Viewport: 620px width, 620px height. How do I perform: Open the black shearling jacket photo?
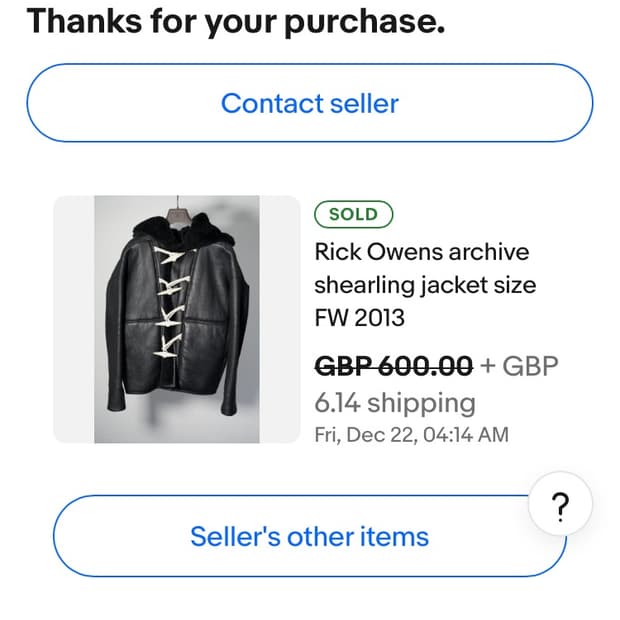tap(177, 320)
